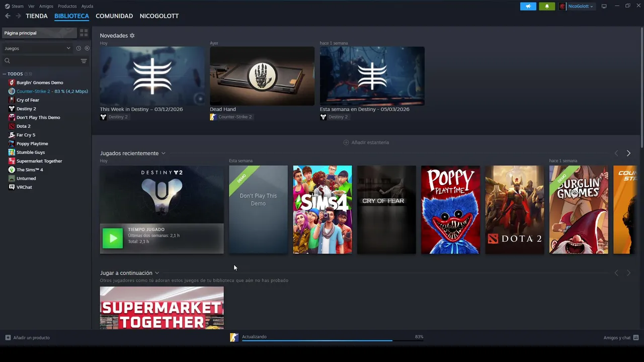644x362 pixels.
Task: Open the notifications bell
Action: pyautogui.click(x=547, y=6)
